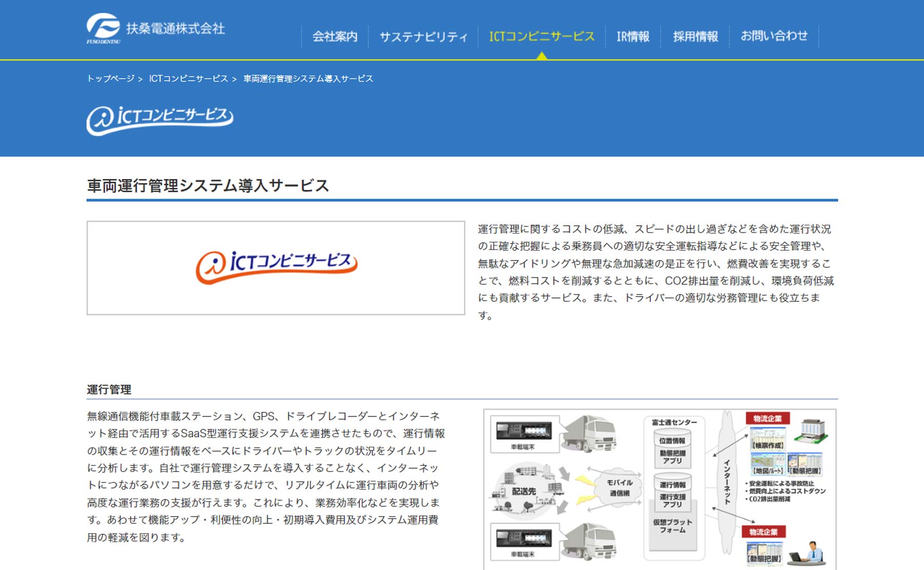
Task: Open the 会社案内 menu item
Action: point(335,36)
